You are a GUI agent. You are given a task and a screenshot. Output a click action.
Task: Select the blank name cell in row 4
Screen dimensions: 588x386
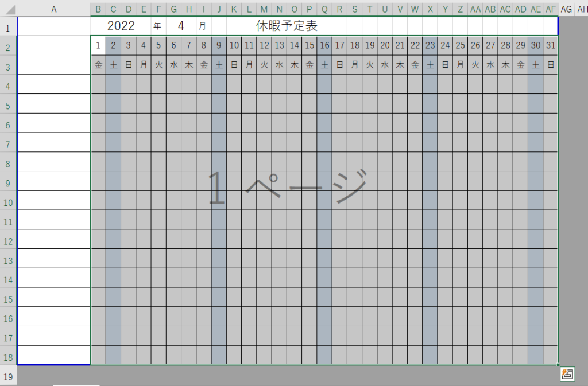coord(54,84)
